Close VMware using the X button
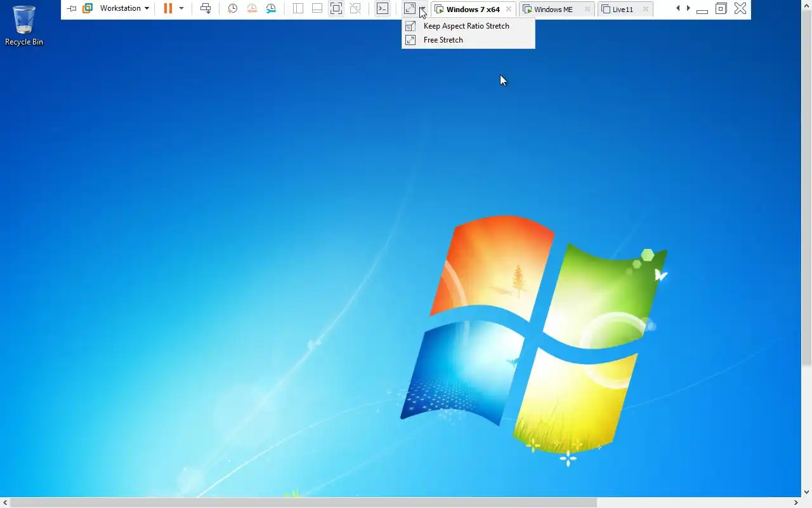Image resolution: width=812 pixels, height=508 pixels. (740, 8)
